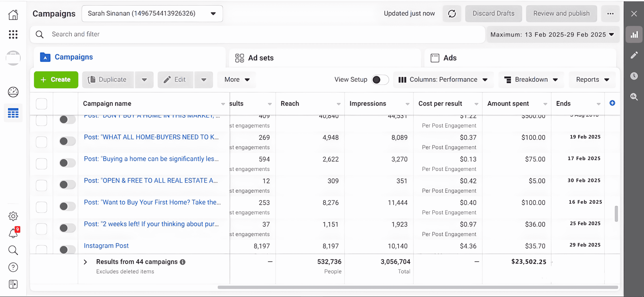Click the home icon in the sidebar
This screenshot has height=297, width=644.
[x=13, y=15]
